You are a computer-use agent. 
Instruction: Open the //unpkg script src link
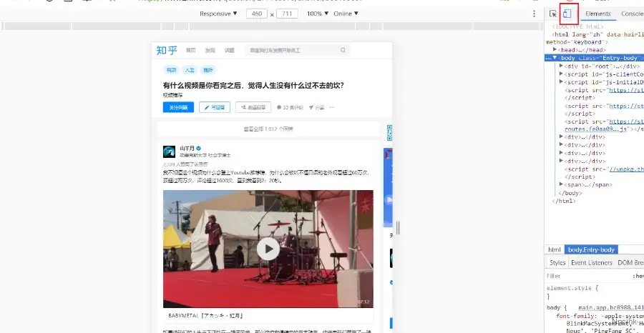(626, 169)
